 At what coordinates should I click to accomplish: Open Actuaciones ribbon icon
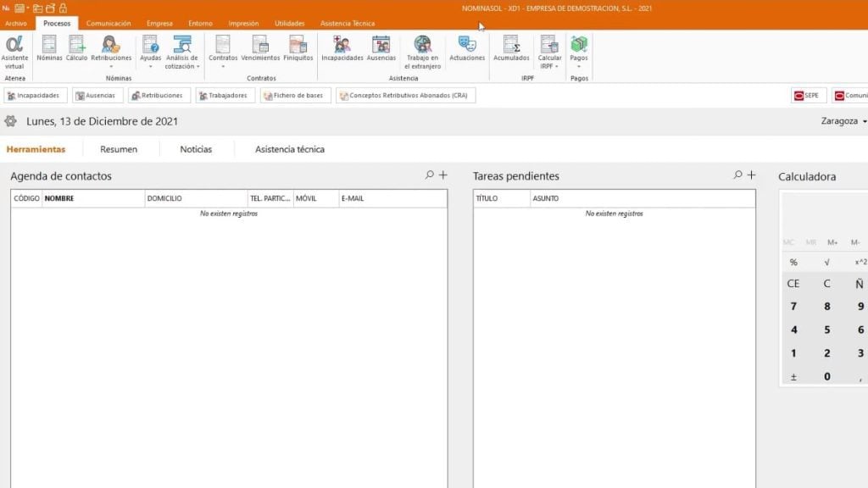tap(467, 48)
